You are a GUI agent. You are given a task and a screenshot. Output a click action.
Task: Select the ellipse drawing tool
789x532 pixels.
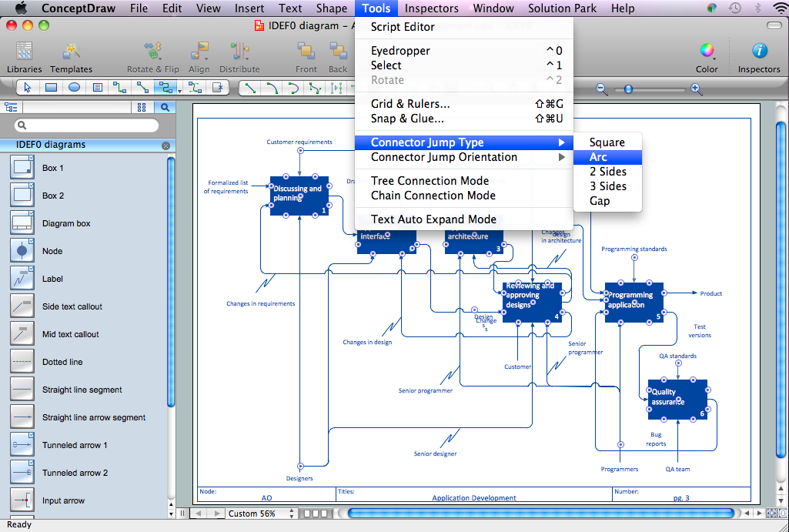74,88
